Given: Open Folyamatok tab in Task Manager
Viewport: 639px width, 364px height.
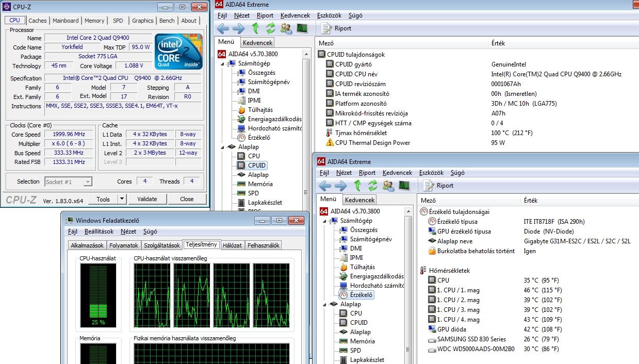Looking at the screenshot, I should (124, 245).
